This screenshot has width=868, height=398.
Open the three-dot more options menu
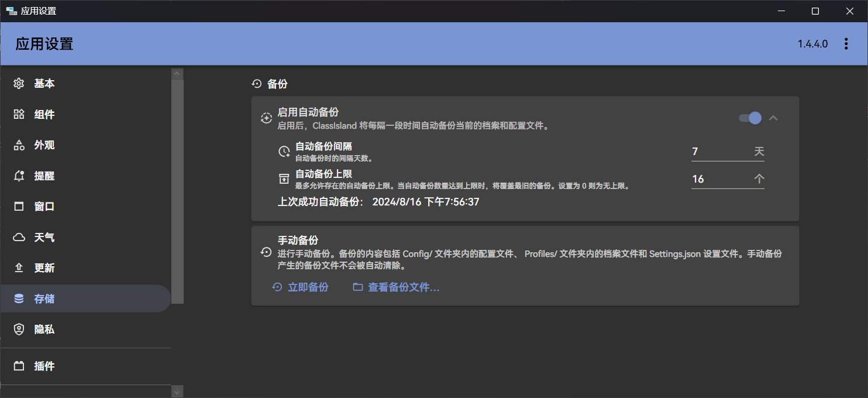point(846,44)
